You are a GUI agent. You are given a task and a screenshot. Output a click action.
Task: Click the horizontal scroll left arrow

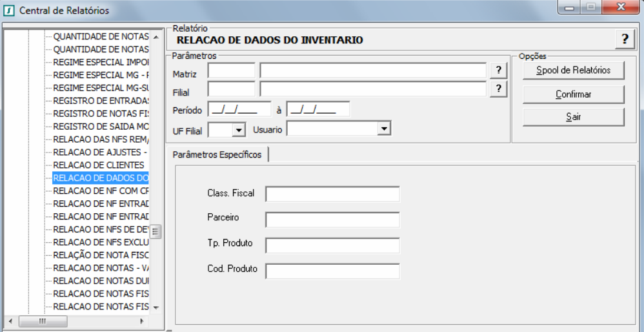[10, 321]
